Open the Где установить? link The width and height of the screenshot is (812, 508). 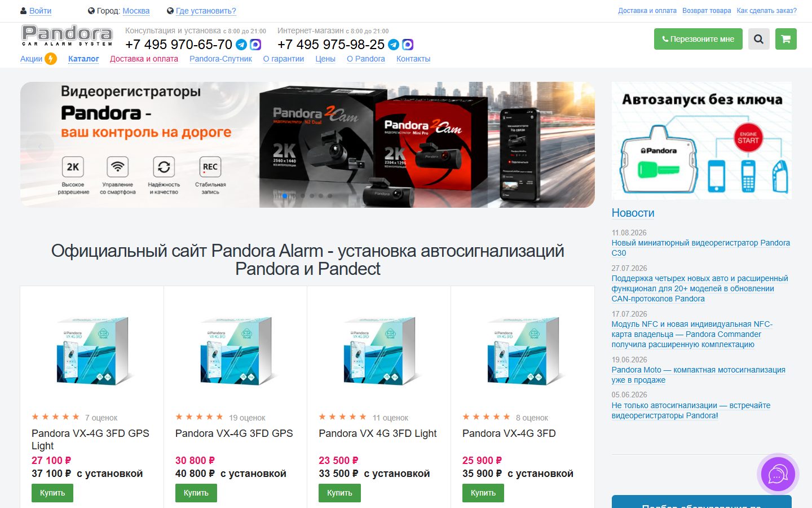click(x=206, y=11)
